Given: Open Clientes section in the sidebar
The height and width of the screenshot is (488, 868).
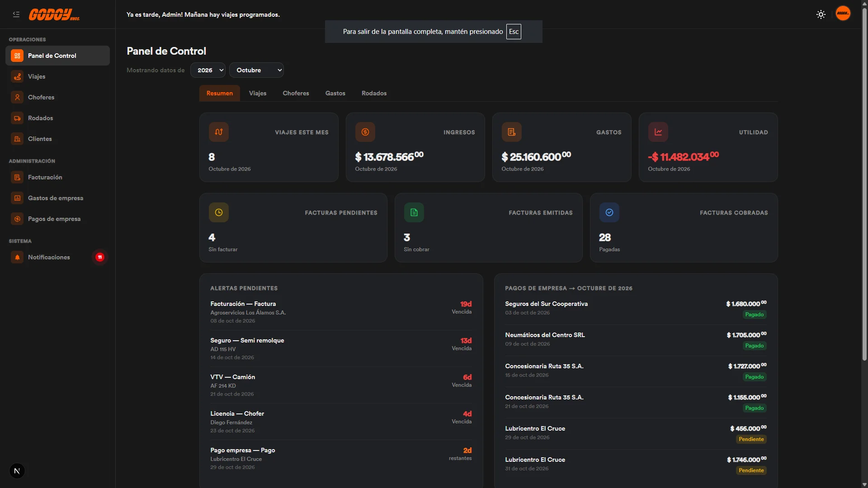Looking at the screenshot, I should (57, 139).
